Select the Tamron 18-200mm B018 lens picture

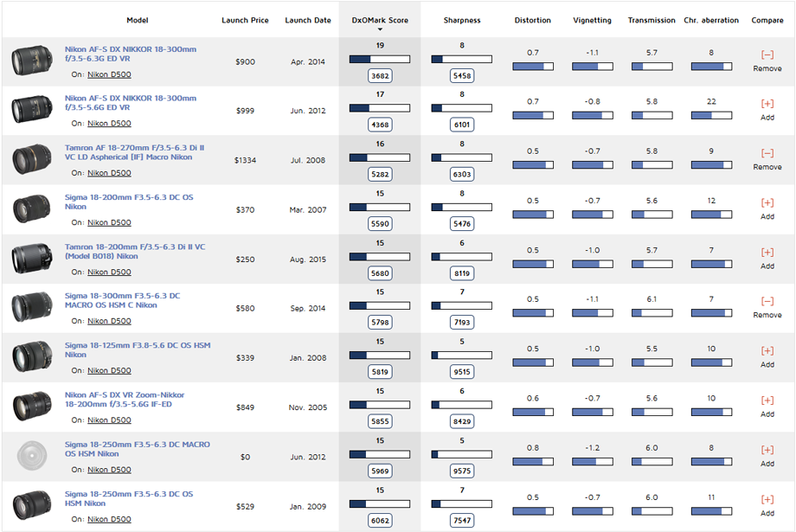pyautogui.click(x=32, y=259)
